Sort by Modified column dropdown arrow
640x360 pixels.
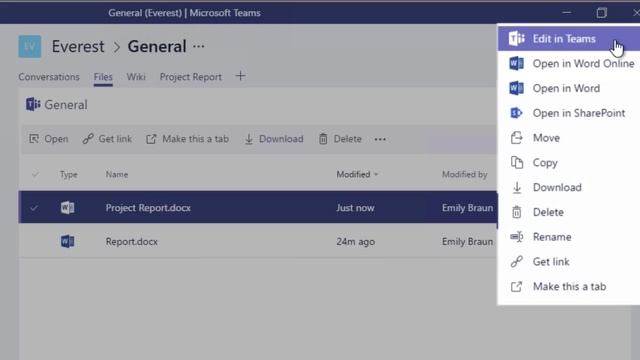[376, 174]
